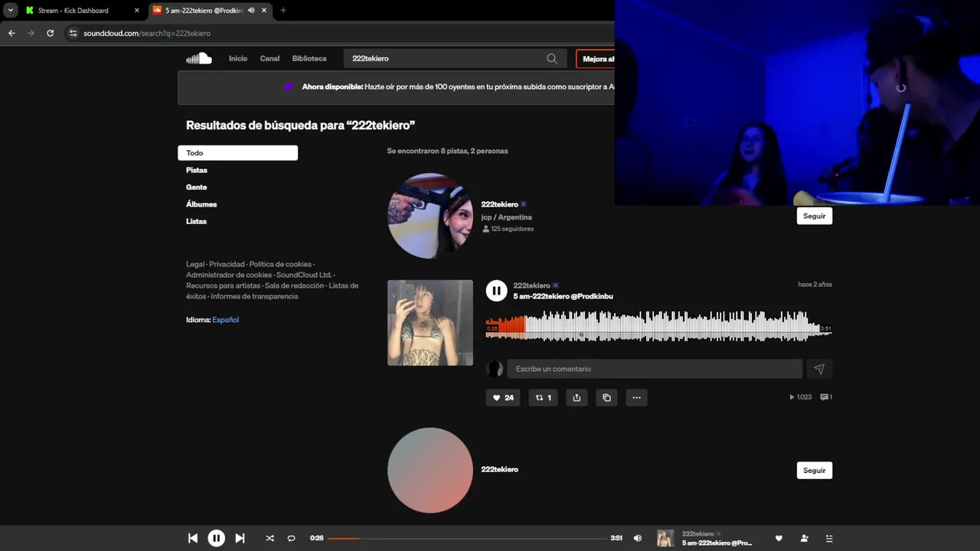
Task: Filter results by Álbumes
Action: coord(201,204)
